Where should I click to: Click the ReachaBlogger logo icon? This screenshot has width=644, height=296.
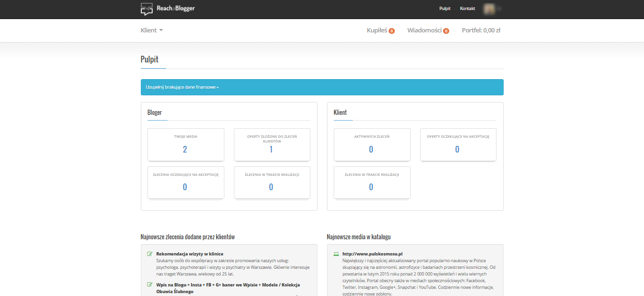tap(147, 9)
